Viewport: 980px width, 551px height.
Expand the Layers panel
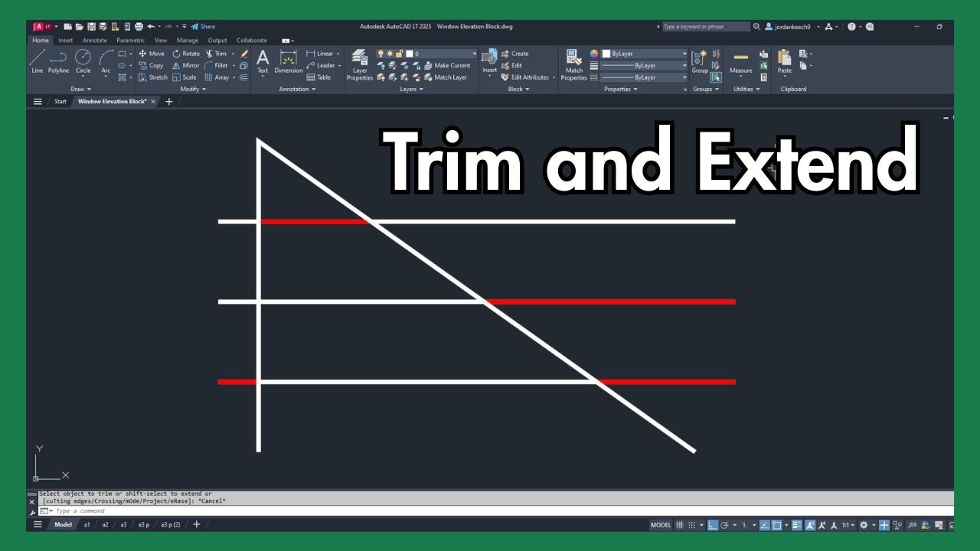[x=411, y=89]
